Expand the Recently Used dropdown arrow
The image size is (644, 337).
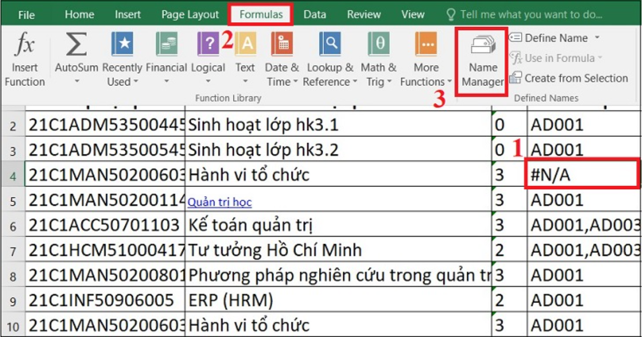click(x=136, y=82)
